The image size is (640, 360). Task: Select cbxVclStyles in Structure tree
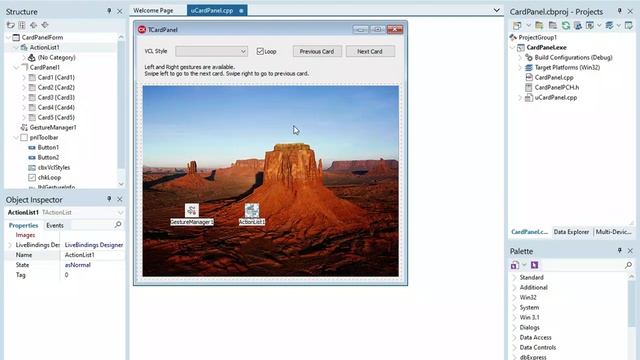tap(54, 167)
